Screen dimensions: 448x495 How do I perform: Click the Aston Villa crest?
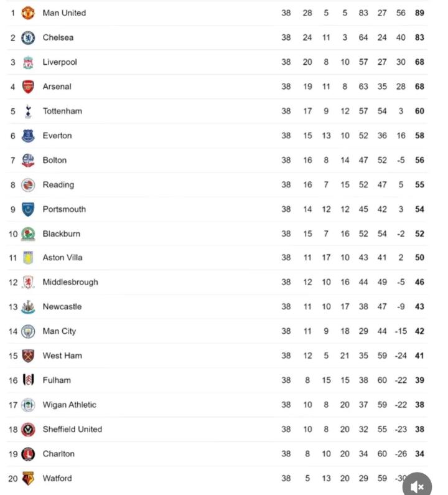pos(28,258)
